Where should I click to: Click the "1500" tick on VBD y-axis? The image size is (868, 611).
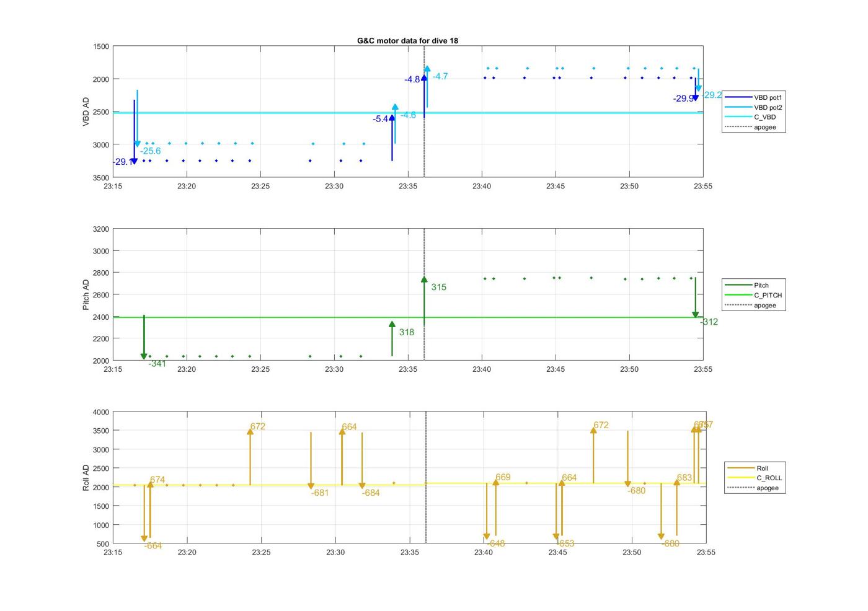click(101, 46)
